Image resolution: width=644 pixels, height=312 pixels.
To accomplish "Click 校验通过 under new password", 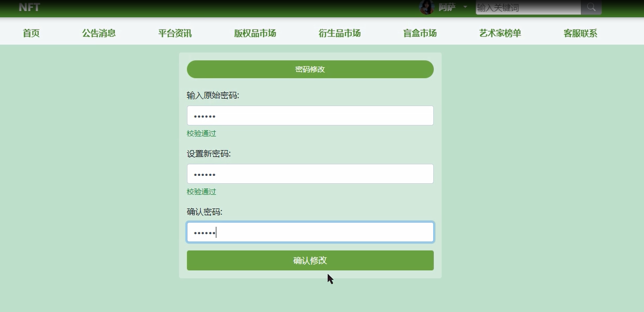I will 201,192.
